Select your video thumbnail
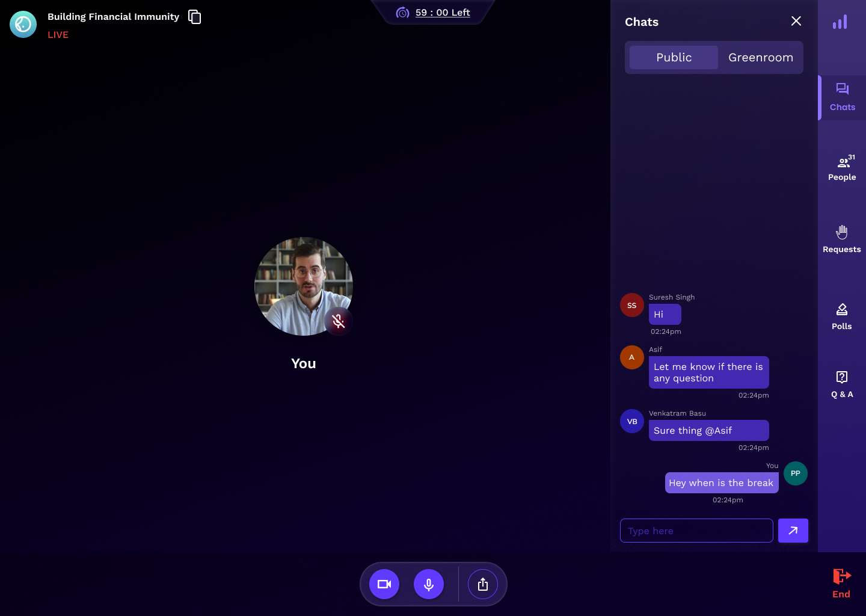This screenshot has width=866, height=616. coord(304,286)
